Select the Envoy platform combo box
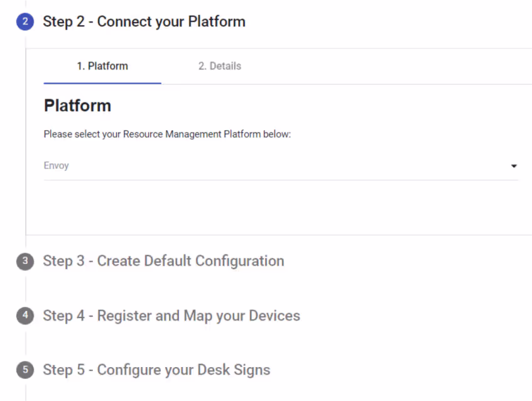This screenshot has height=401, width=532. click(x=281, y=166)
